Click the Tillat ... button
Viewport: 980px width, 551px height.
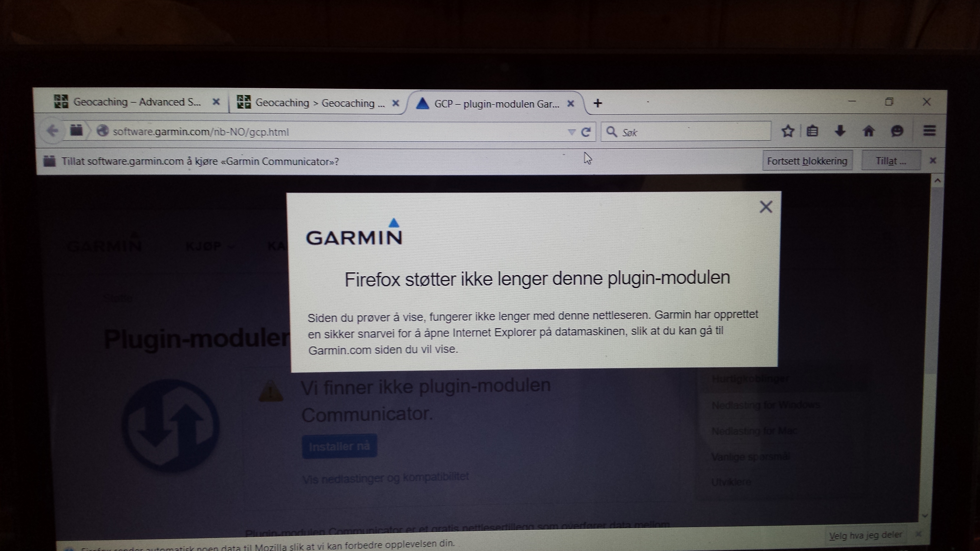point(890,161)
